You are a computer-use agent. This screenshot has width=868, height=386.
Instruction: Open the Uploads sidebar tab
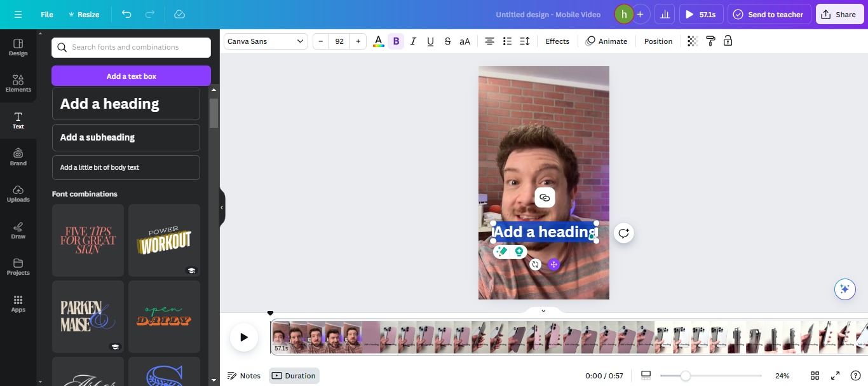pyautogui.click(x=18, y=193)
